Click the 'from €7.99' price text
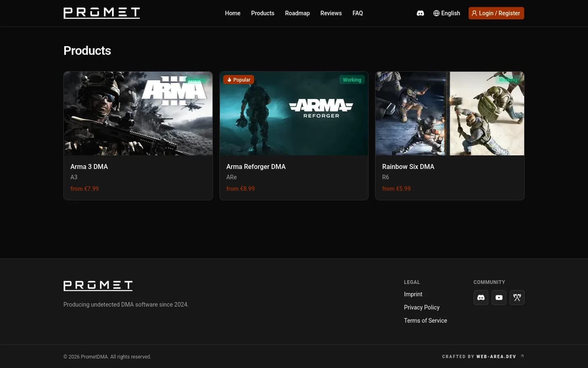The width and height of the screenshot is (588, 368). 84,189
